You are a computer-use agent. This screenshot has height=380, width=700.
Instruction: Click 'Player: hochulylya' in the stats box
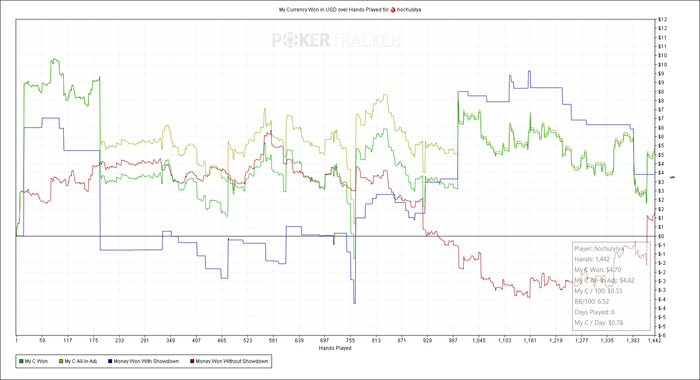599,249
